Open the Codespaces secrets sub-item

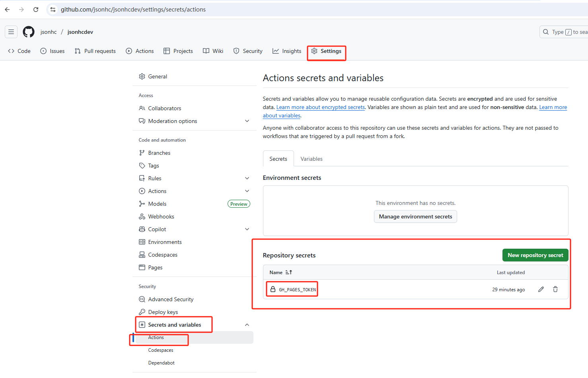pyautogui.click(x=161, y=350)
